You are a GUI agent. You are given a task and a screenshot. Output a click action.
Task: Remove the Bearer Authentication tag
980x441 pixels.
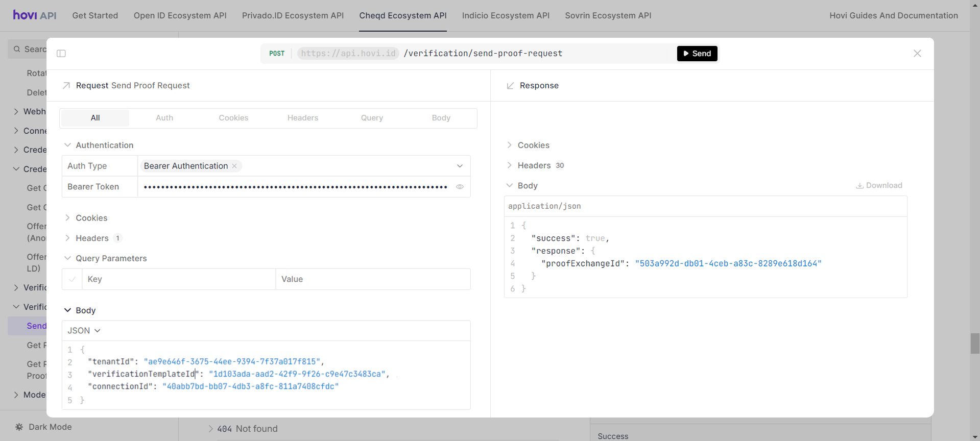pos(234,166)
